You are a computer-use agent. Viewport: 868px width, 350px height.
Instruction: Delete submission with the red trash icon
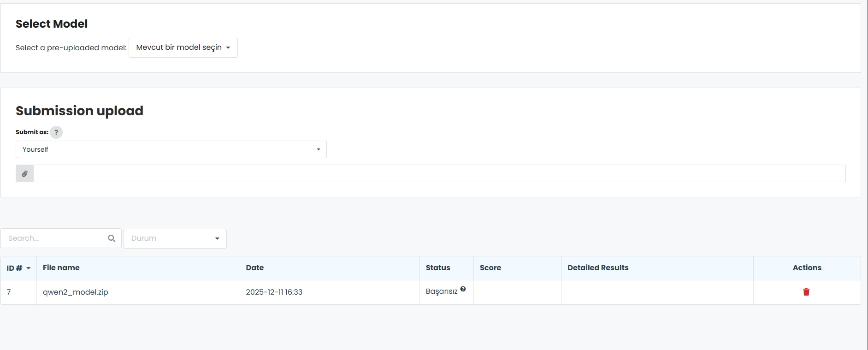[806, 292]
